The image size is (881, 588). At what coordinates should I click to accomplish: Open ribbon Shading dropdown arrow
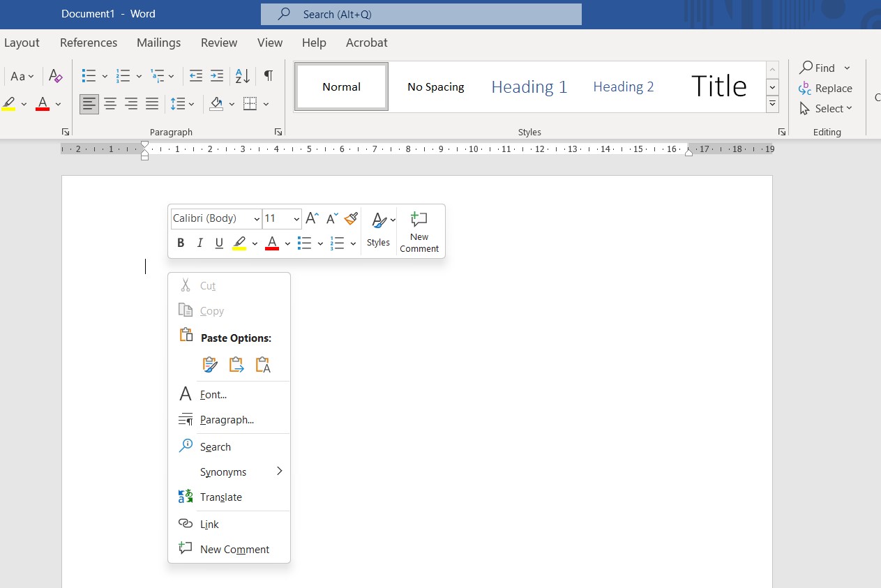pyautogui.click(x=232, y=104)
